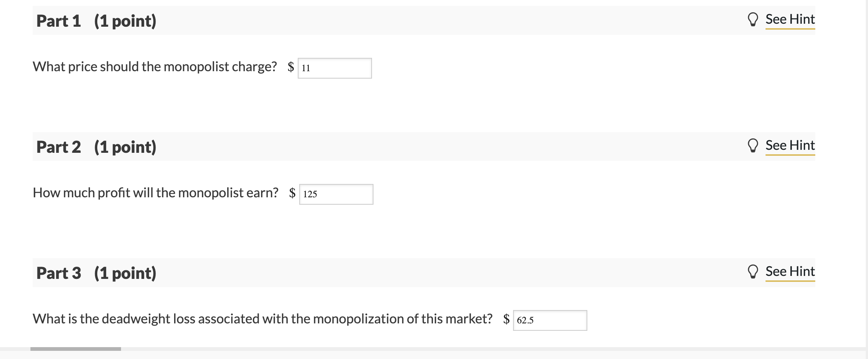Click the question text about monopolist price

[x=155, y=67]
